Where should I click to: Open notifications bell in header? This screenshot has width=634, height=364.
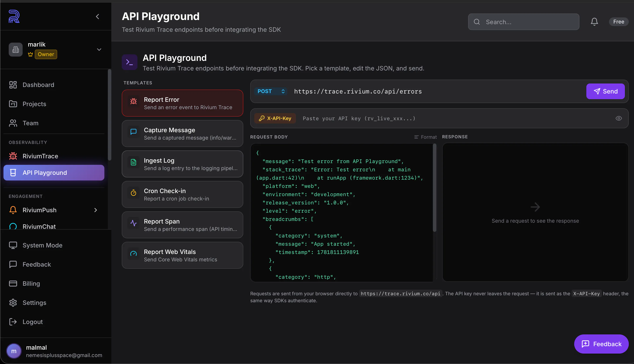point(594,22)
